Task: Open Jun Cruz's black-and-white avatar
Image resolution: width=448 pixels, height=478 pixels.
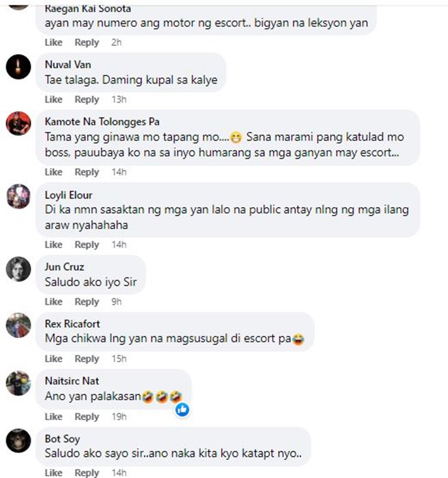Action: pos(19,269)
